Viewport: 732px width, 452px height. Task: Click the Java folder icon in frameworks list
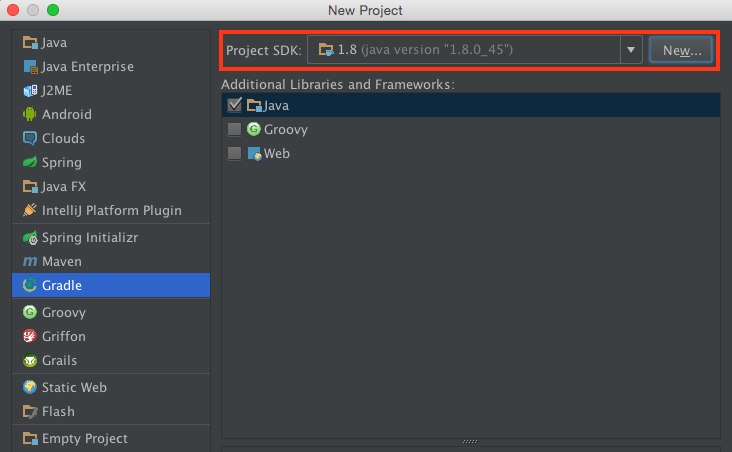tap(254, 106)
